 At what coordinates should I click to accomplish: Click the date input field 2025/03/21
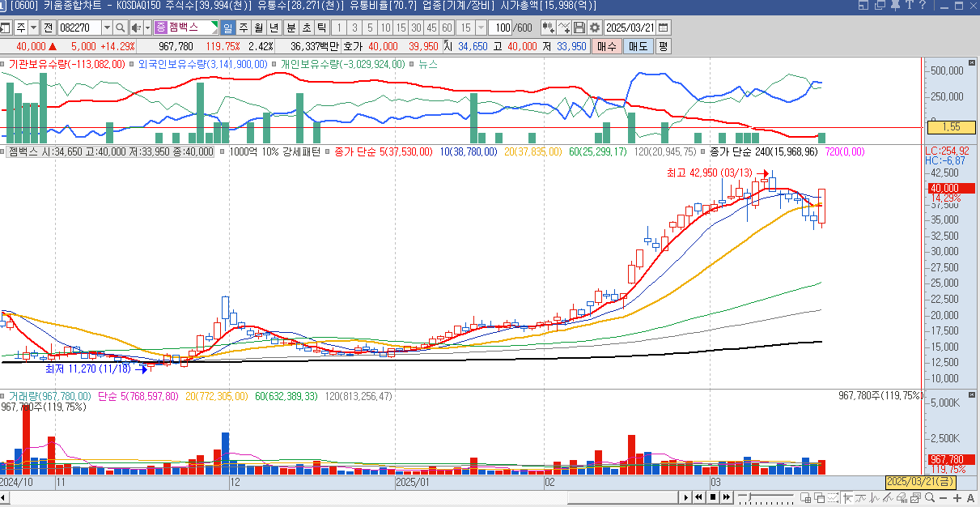pyautogui.click(x=630, y=28)
